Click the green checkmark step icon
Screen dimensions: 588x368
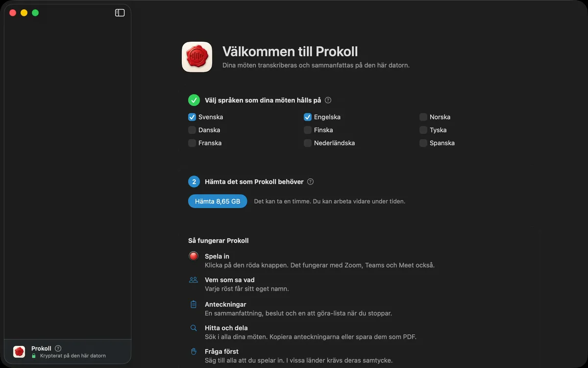coord(194,100)
